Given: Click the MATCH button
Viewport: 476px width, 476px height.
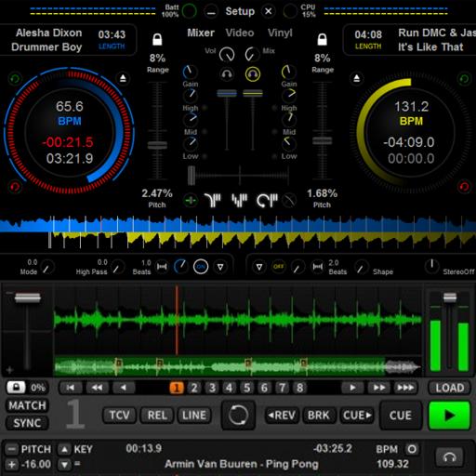Looking at the screenshot, I should point(27,405).
